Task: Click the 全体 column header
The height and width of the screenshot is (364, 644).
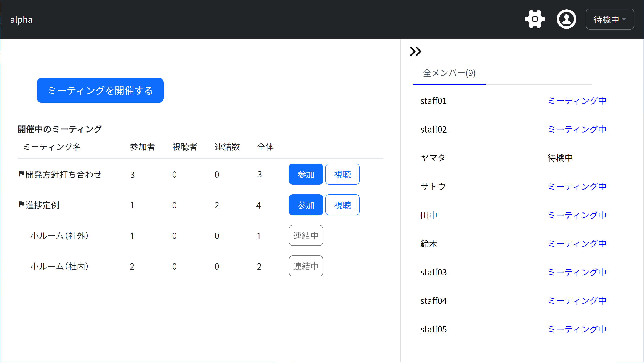Action: [x=265, y=147]
